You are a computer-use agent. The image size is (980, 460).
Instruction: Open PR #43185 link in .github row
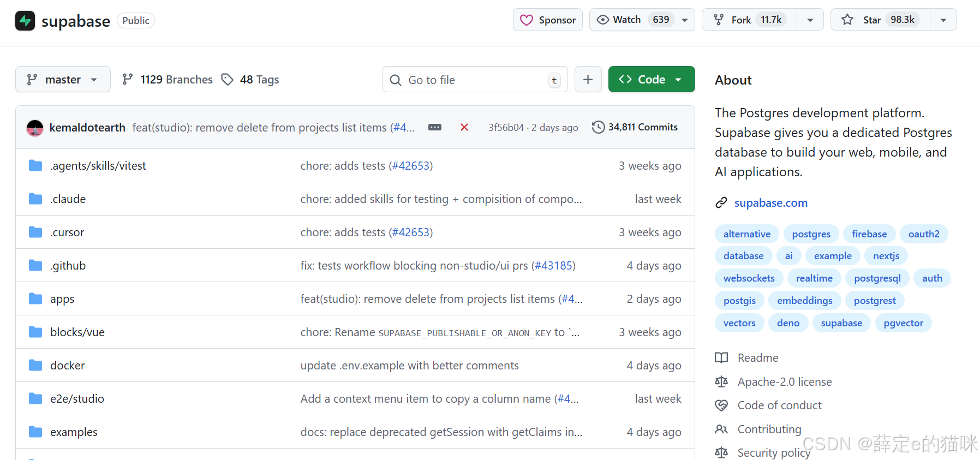click(x=553, y=266)
